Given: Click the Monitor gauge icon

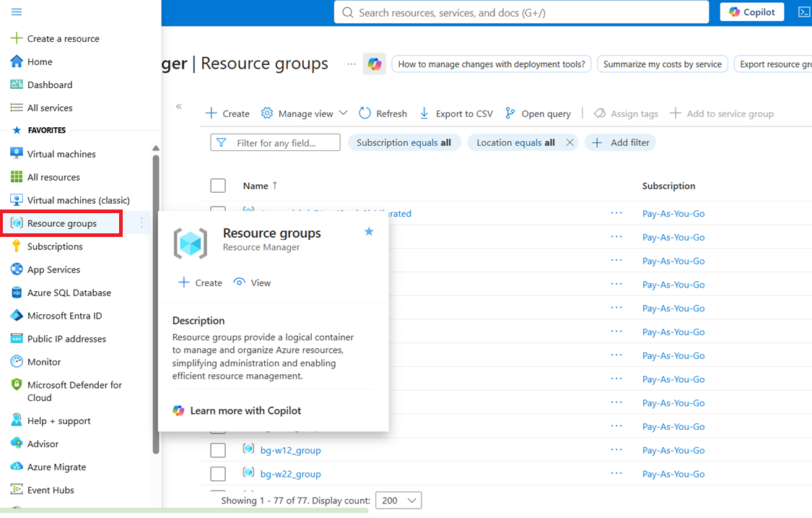Looking at the screenshot, I should click(17, 361).
